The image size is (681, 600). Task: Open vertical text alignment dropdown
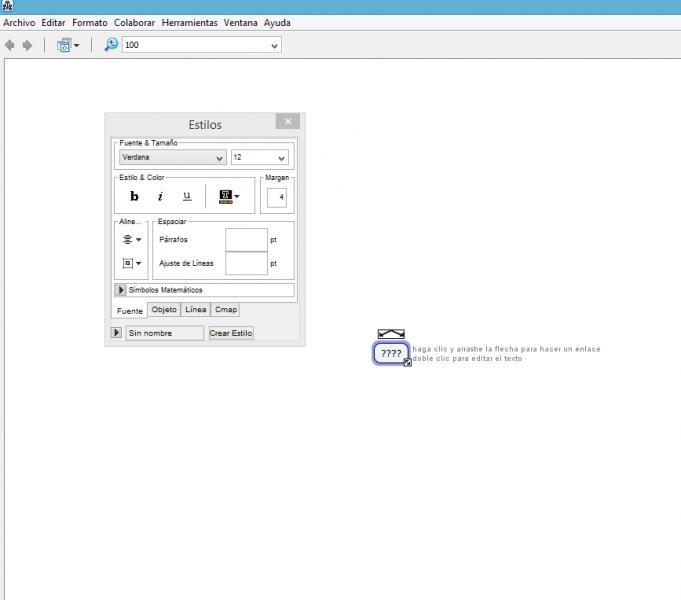(x=132, y=263)
